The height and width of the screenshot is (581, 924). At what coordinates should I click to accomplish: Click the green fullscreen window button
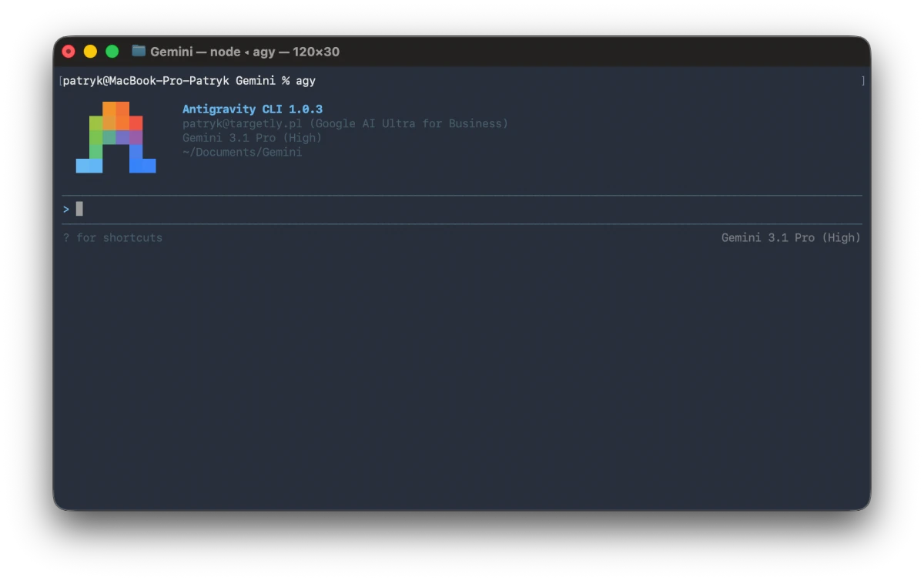coord(112,52)
